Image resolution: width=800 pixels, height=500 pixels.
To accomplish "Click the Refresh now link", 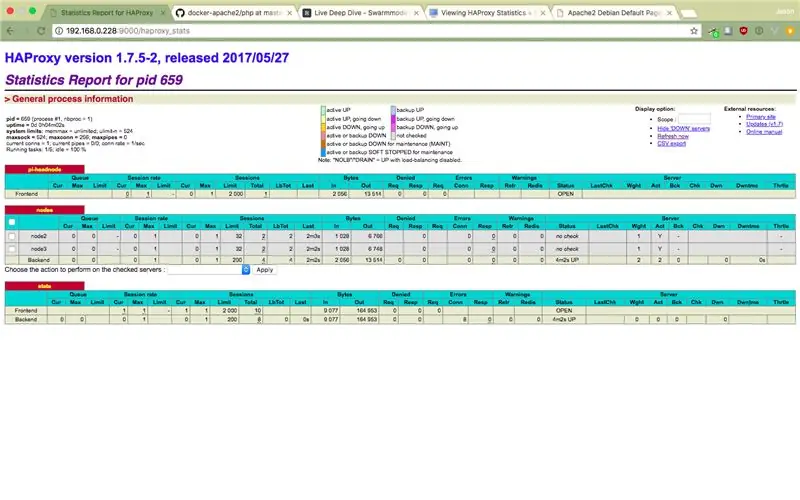I will 672,136.
